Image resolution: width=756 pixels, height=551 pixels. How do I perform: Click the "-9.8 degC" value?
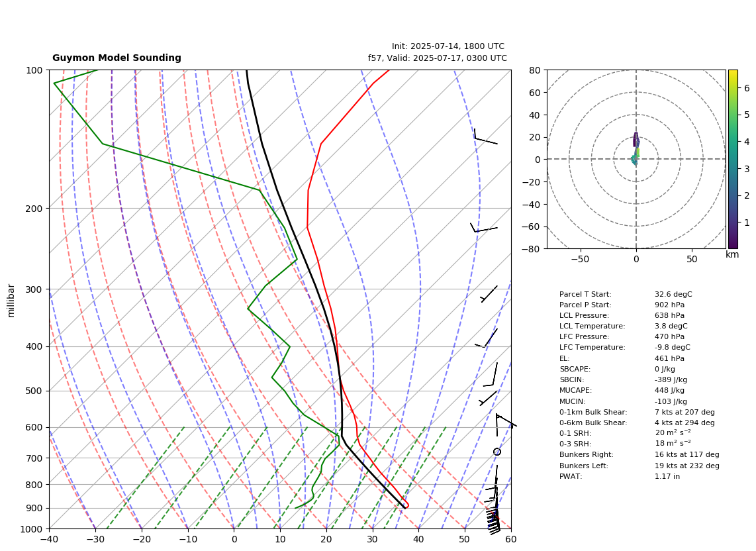point(672,348)
